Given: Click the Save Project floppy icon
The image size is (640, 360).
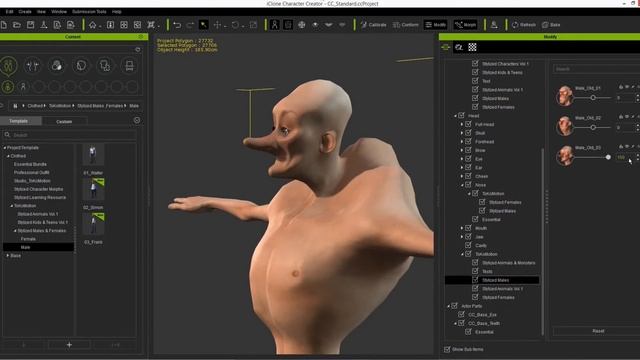Looking at the screenshot, I should click(x=30, y=25).
